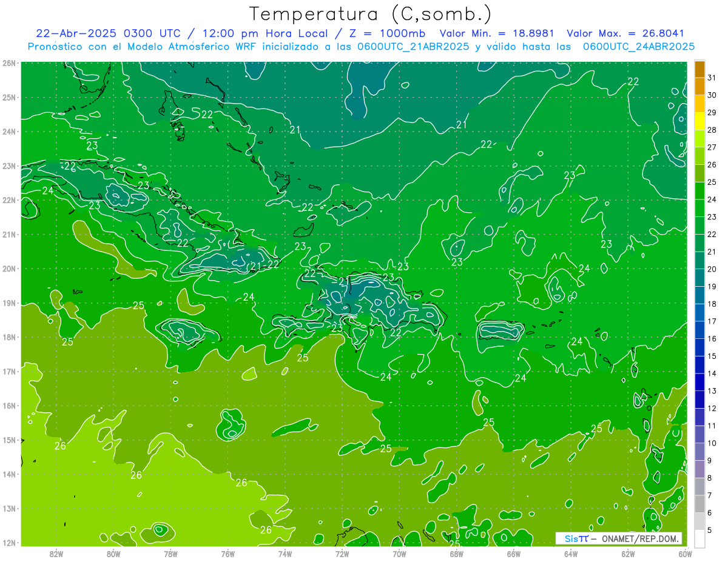Click the legend value 28
The width and height of the screenshot is (728, 562).
pyautogui.click(x=712, y=130)
